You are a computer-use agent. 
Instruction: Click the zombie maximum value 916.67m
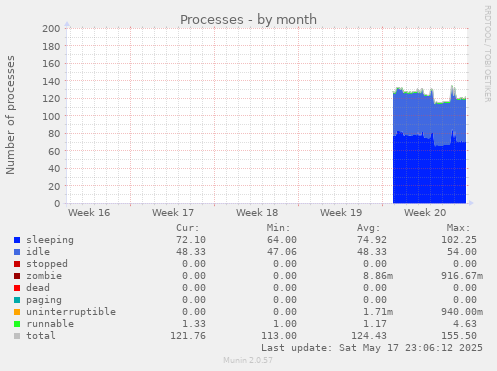[x=462, y=276]
